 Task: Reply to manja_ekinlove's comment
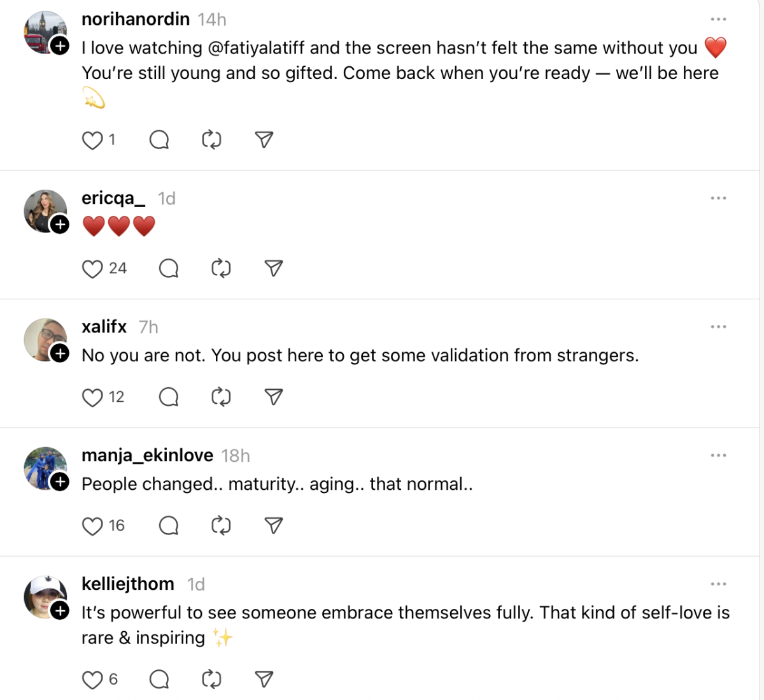169,525
